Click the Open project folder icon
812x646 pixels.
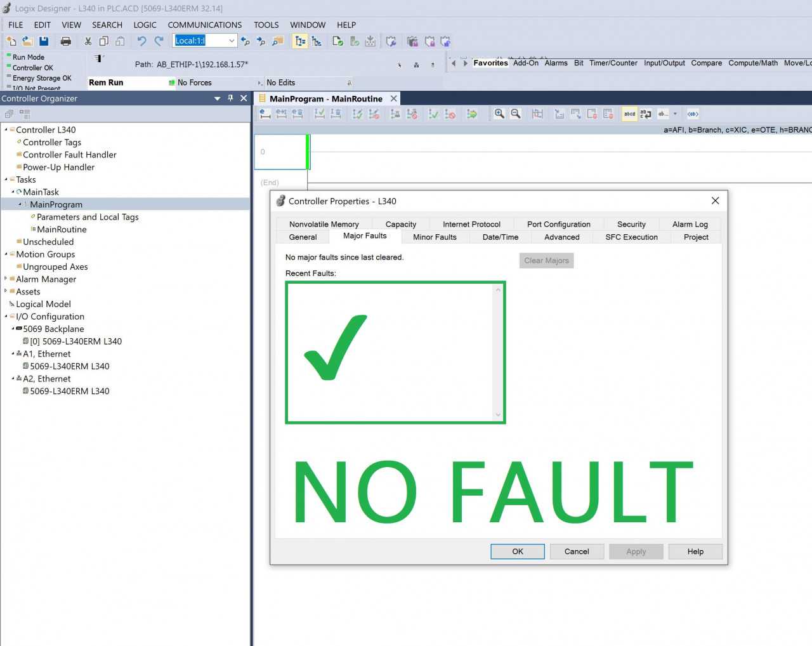pos(27,41)
